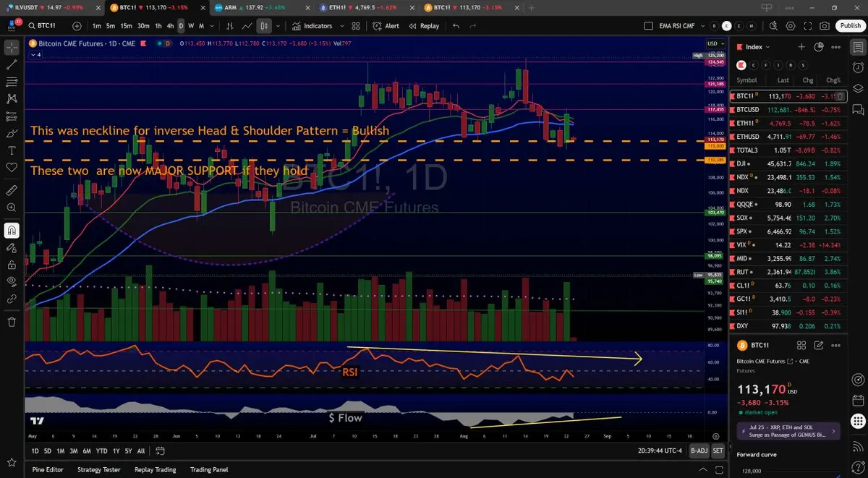Enter fullscreen mode
The height and width of the screenshot is (478, 868).
(x=807, y=26)
